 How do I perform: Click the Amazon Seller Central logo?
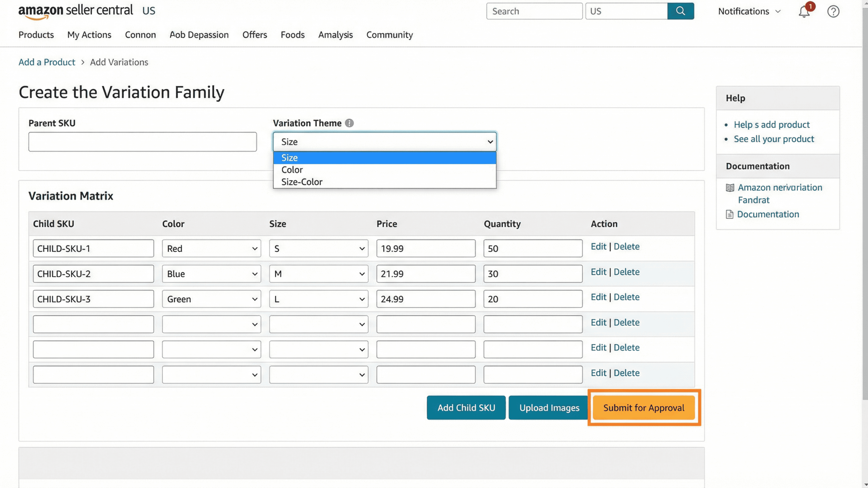point(76,11)
